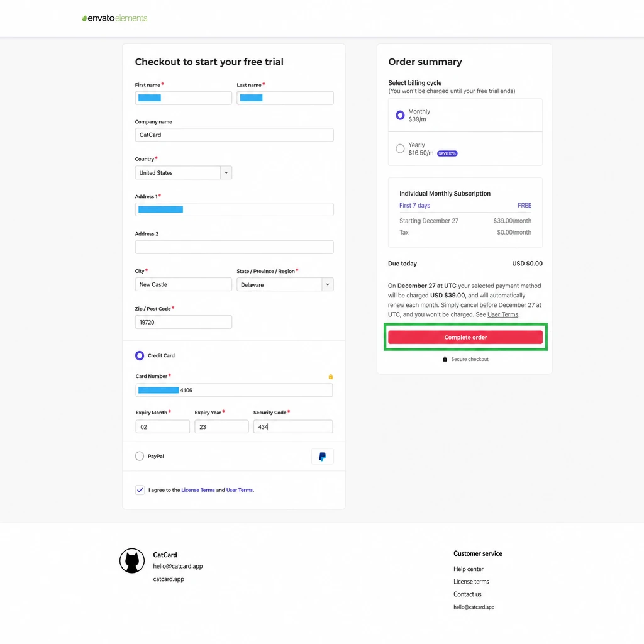Click the 'Customer service' heading
The width and height of the screenshot is (644, 644).
click(478, 553)
